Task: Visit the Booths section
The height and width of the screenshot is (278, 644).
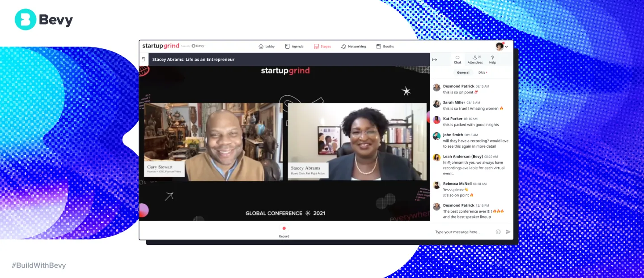Action: (385, 46)
